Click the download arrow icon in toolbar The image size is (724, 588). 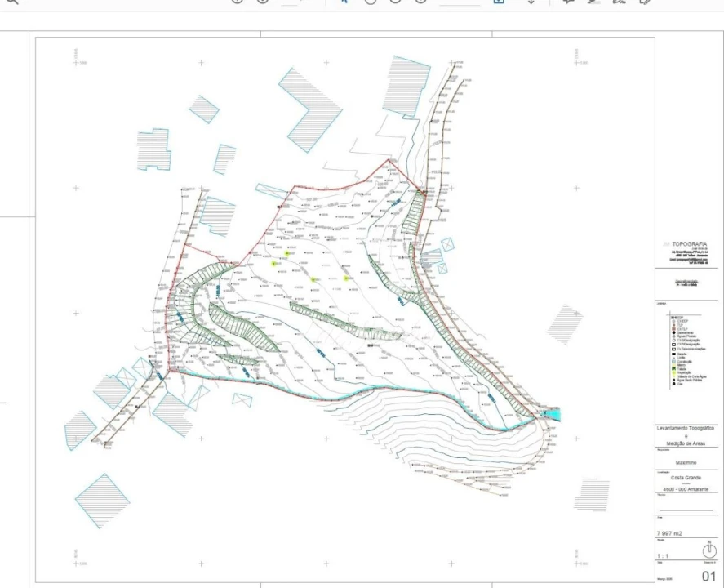531,2
